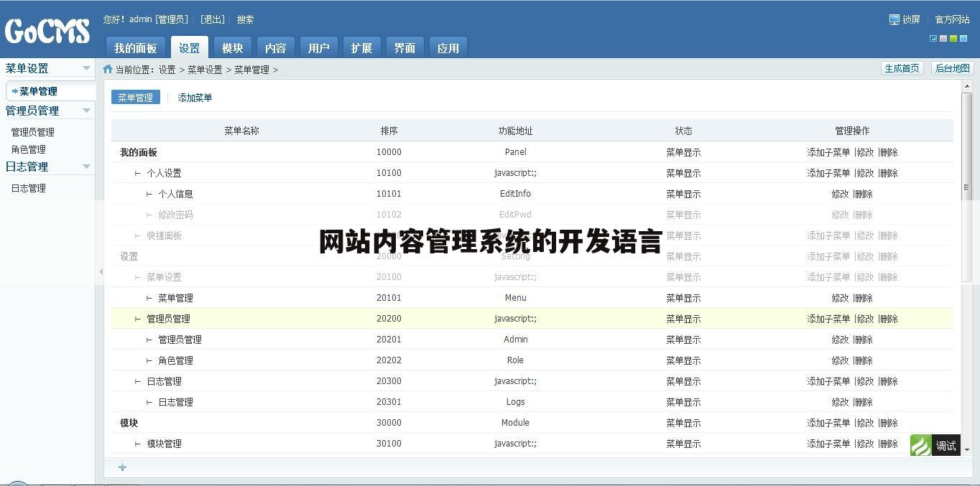Switch to the 添加菜单 tab

point(195,97)
